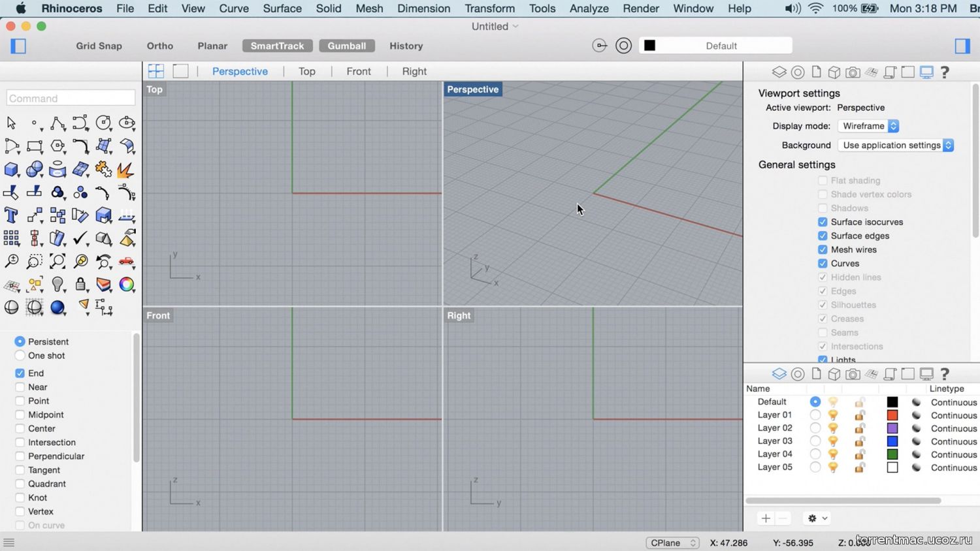
Task: Enable the Midpoint object snap
Action: 20,415
